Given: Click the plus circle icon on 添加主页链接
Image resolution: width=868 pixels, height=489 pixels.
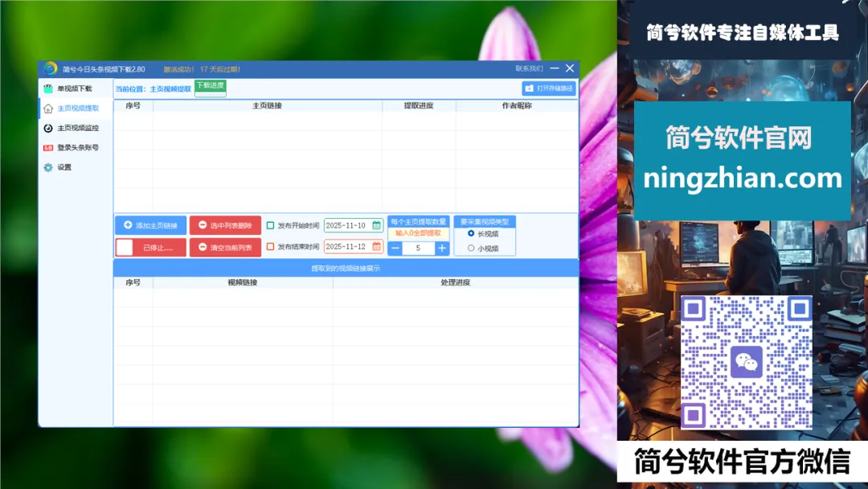Looking at the screenshot, I should point(128,225).
